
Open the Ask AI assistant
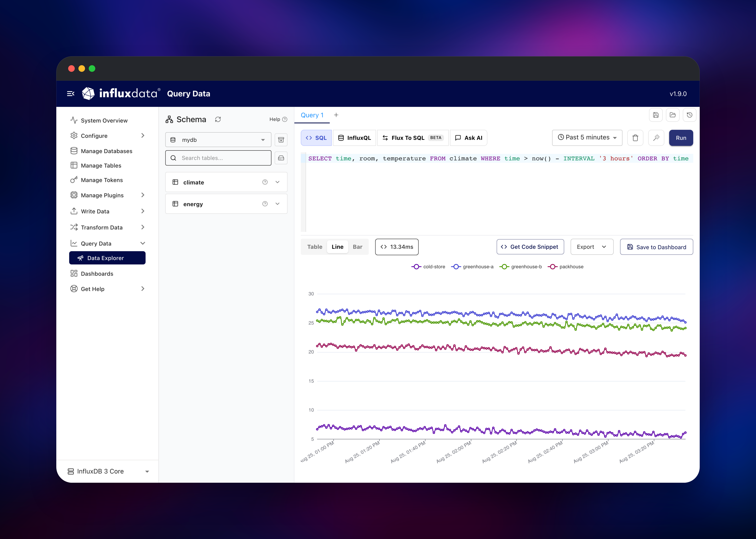pos(468,138)
